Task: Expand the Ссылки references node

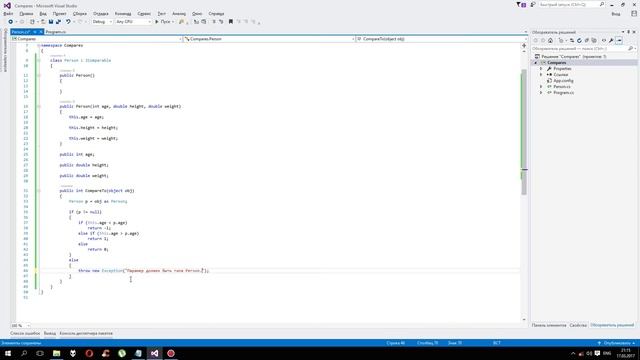Action: coord(541,75)
